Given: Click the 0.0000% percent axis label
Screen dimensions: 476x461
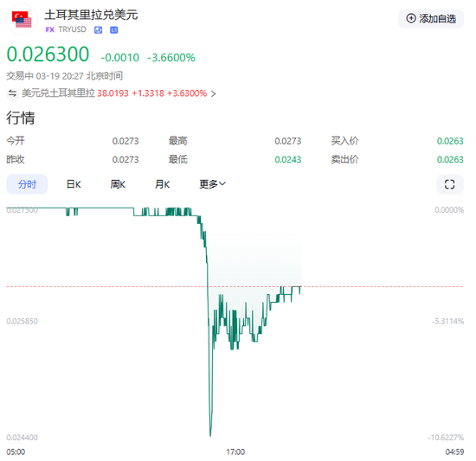Looking at the screenshot, I should [449, 210].
